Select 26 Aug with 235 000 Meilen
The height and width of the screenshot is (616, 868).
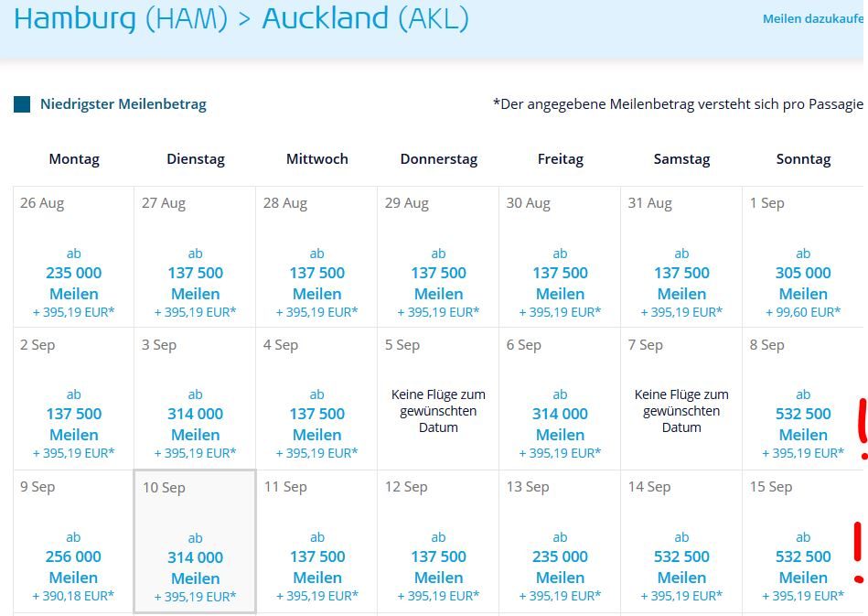73,257
